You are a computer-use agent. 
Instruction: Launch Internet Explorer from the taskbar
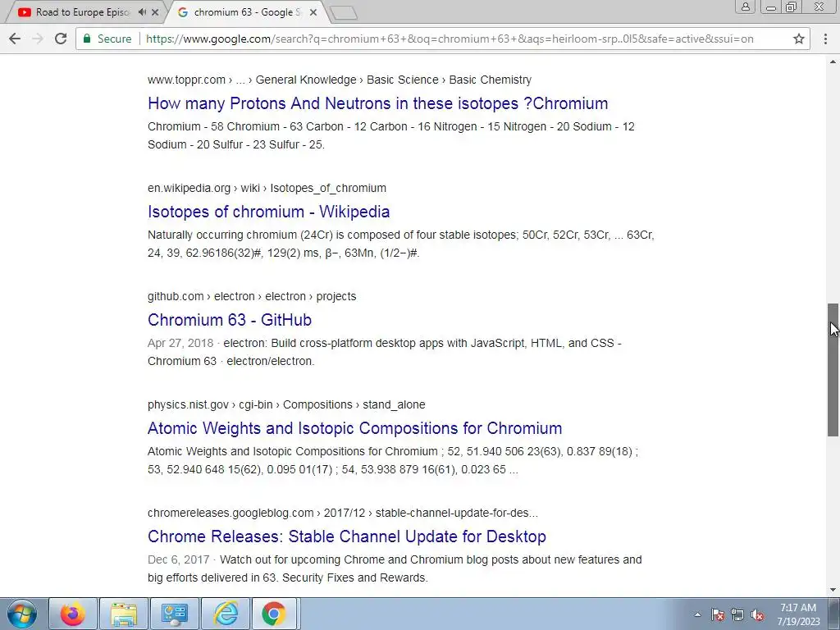coord(226,614)
